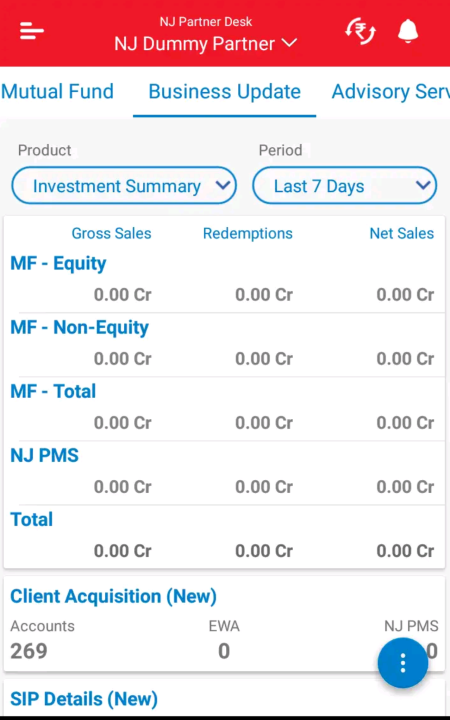Switch to the Mutual Fund tab
The height and width of the screenshot is (720, 450).
click(57, 91)
